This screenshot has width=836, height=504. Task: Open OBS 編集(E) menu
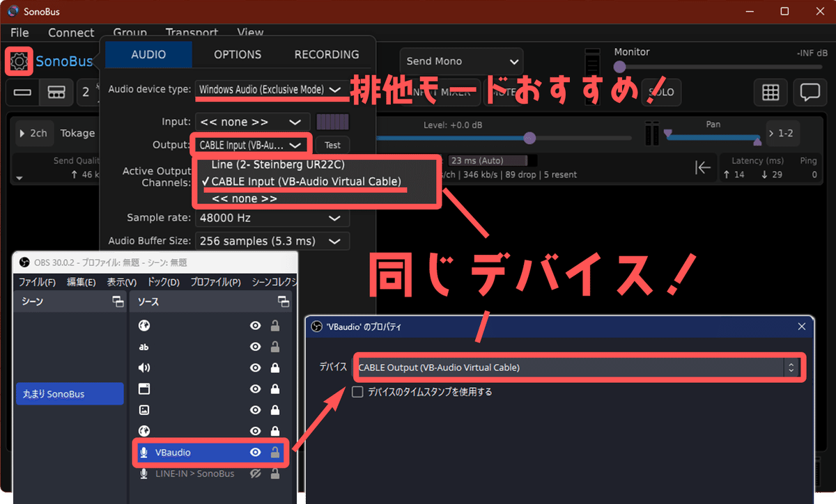click(x=81, y=282)
